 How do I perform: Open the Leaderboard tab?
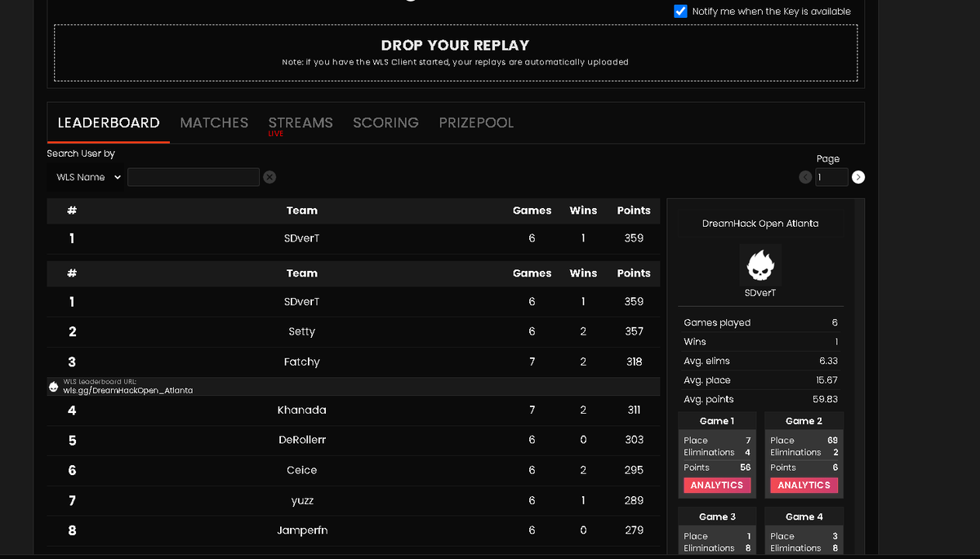click(x=109, y=122)
